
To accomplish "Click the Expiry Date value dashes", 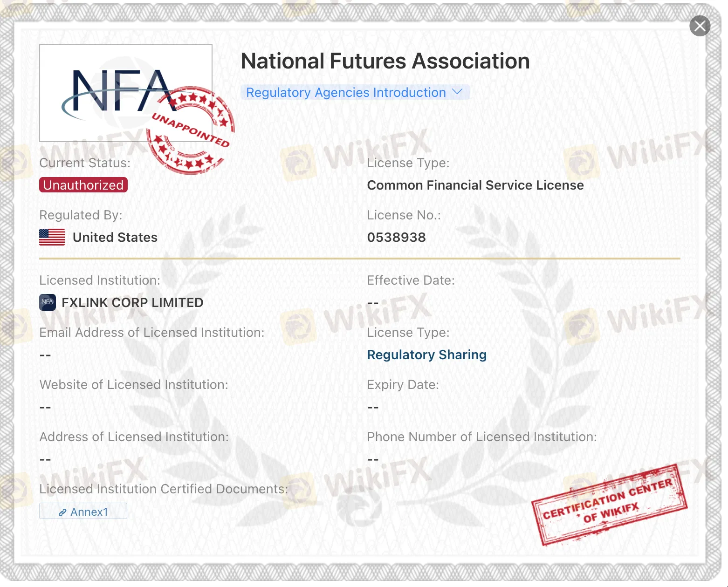I will (372, 408).
